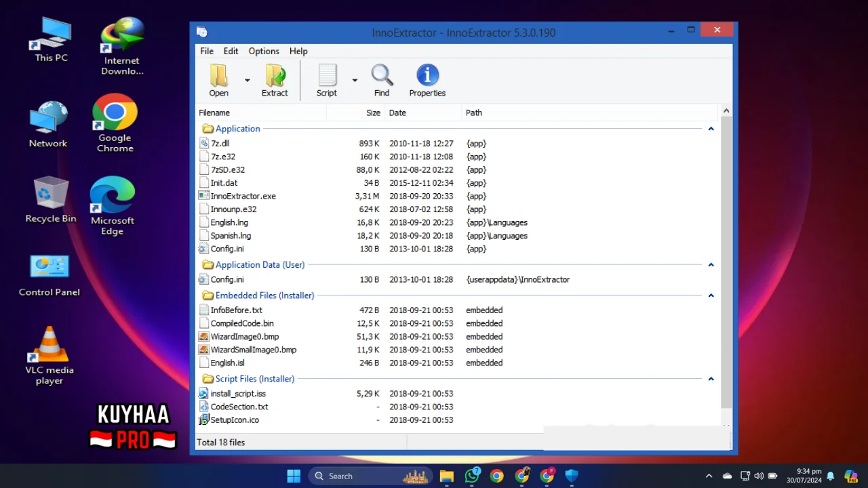Select the Init.dat file icon
Screen dimensions: 868x488
pyautogui.click(x=205, y=183)
